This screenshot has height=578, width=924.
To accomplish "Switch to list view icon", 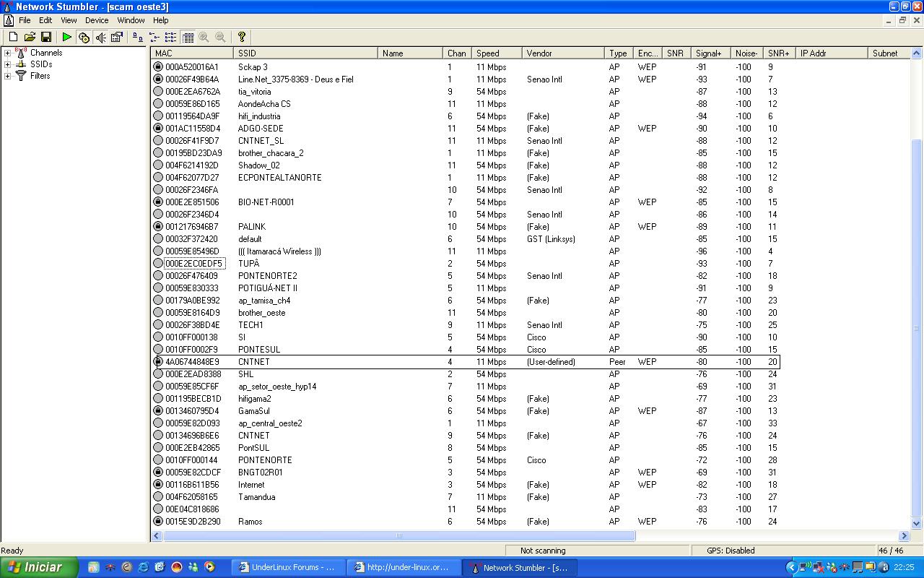I will pos(171,37).
